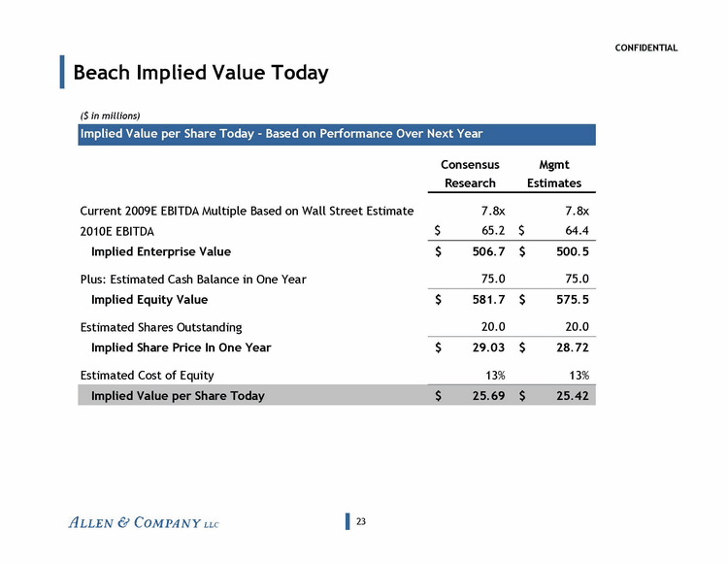Click the "2010E EBITDA" row label

coord(119,231)
